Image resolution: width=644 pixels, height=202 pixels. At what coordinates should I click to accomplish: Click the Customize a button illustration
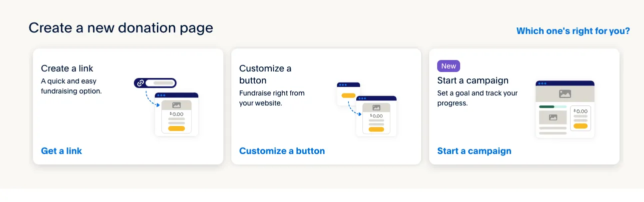[367, 109]
